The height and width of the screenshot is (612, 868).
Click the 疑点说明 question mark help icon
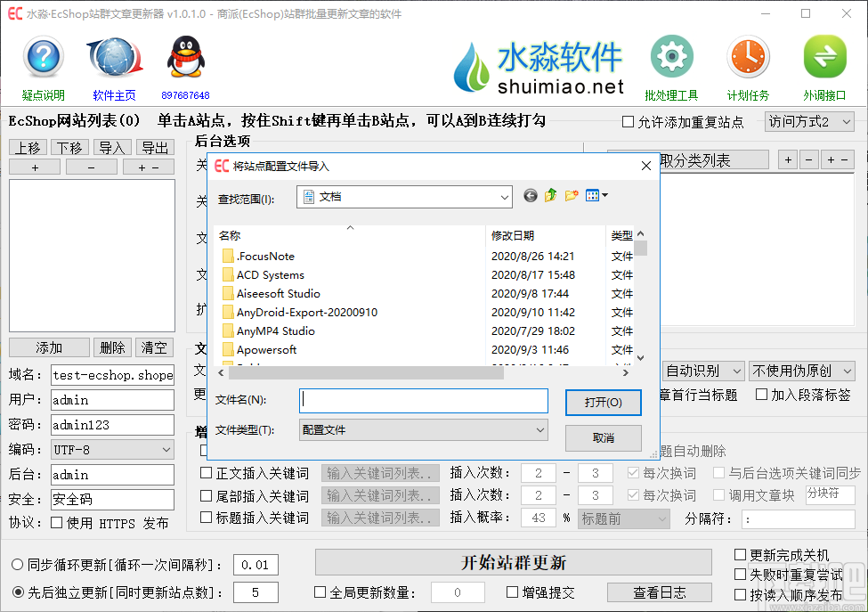point(42,58)
